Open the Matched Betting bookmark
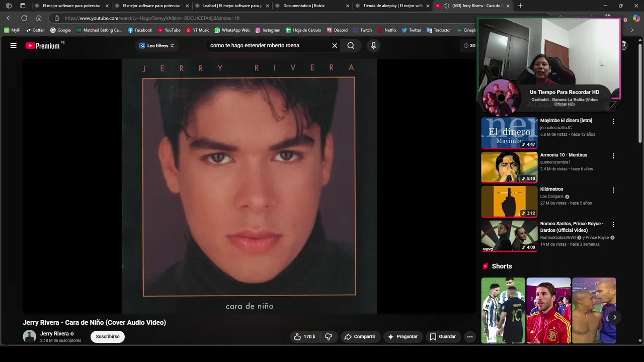644x362 pixels. 99,30
